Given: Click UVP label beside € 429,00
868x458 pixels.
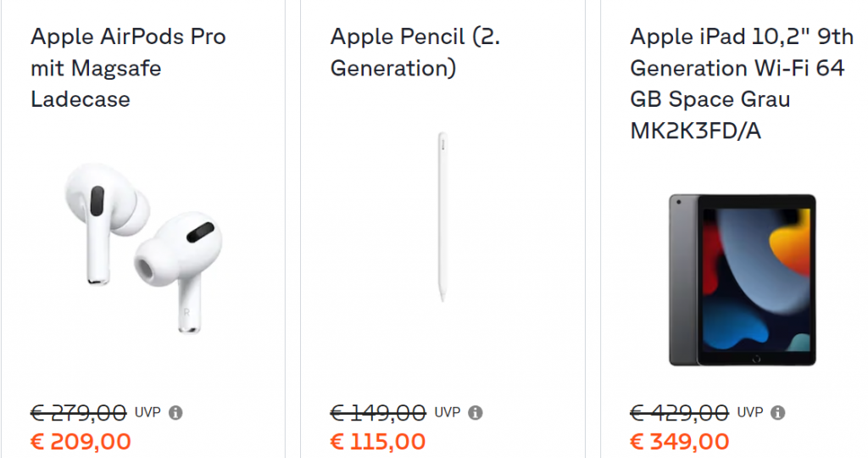Looking at the screenshot, I should tap(750, 412).
